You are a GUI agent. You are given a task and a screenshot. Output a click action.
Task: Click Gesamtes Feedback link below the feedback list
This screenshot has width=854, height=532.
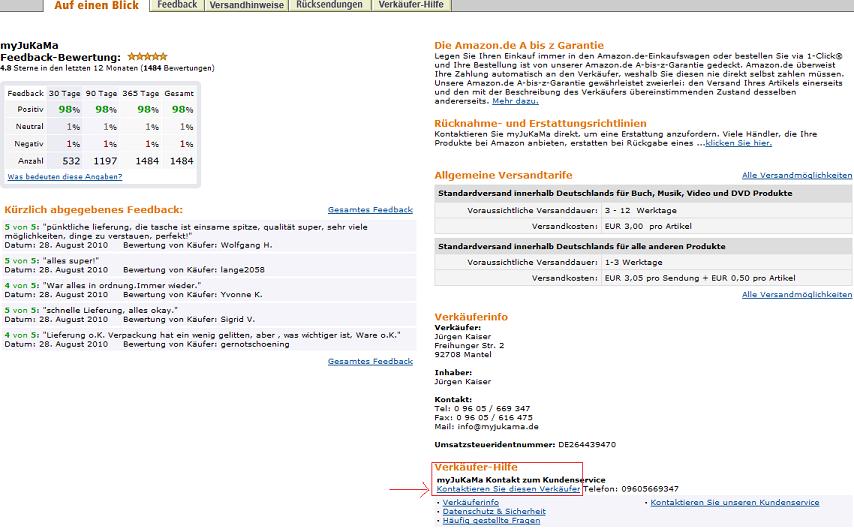pos(370,361)
